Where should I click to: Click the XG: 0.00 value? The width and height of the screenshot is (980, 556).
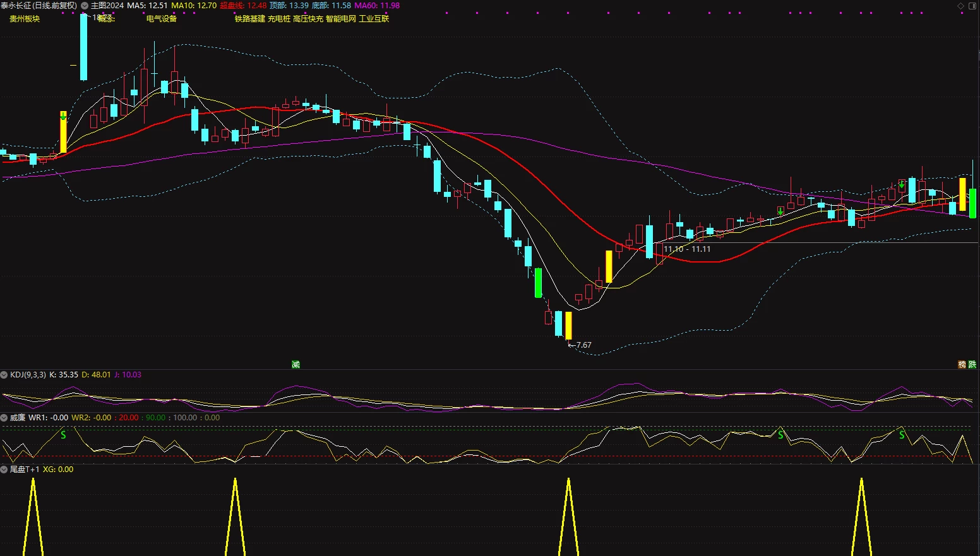tap(58, 470)
